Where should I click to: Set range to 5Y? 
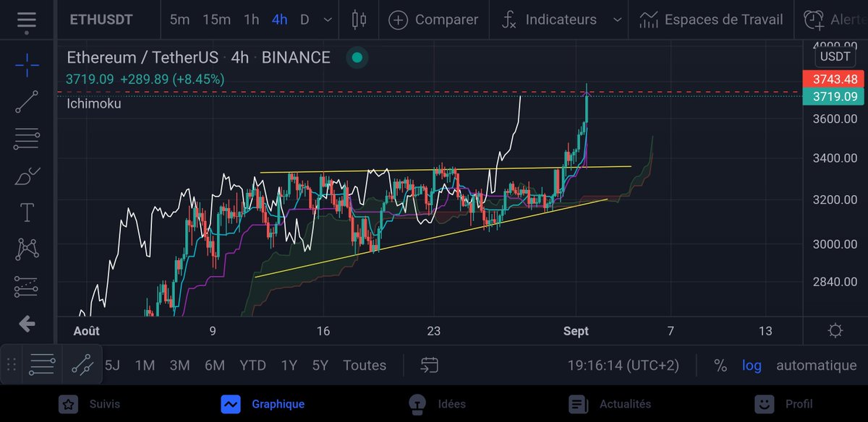coord(320,366)
